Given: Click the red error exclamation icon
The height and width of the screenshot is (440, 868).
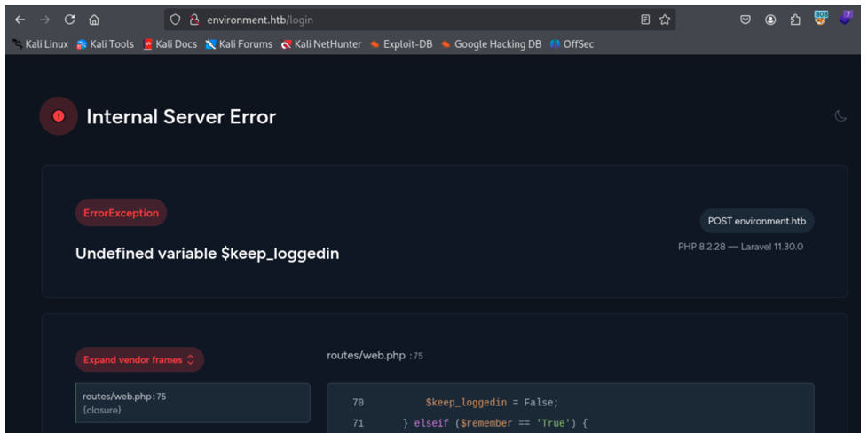Looking at the screenshot, I should point(58,115).
